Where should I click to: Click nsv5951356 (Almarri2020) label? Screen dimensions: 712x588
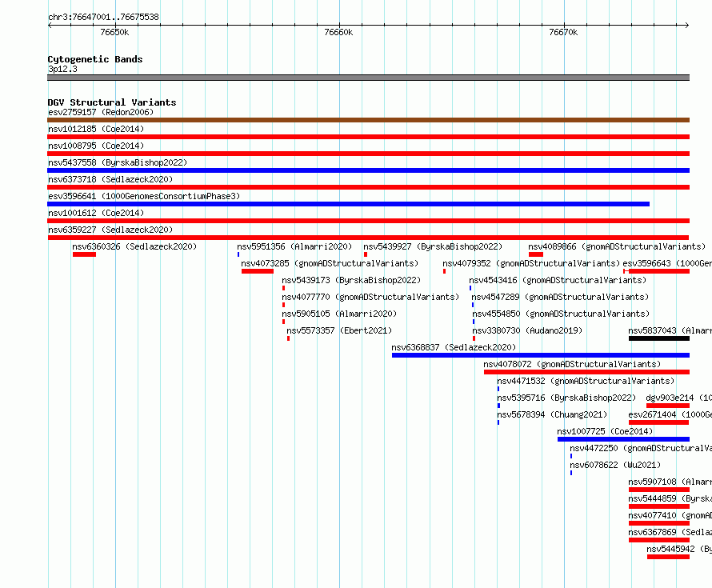click(x=294, y=246)
